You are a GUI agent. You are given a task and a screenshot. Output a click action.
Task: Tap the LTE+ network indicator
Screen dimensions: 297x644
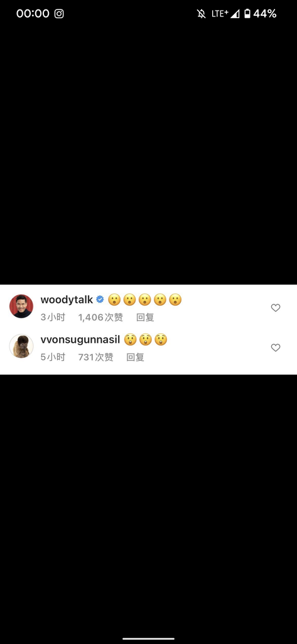[x=220, y=14]
